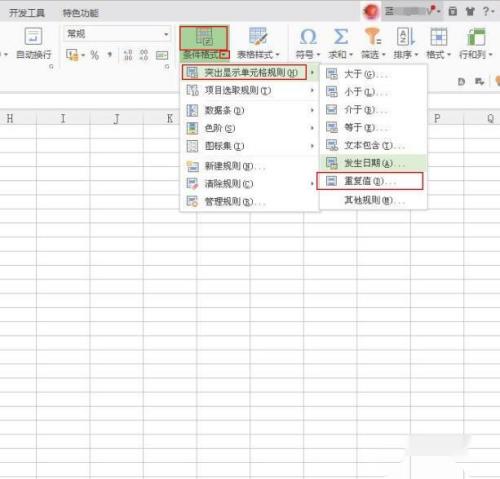The width and height of the screenshot is (500, 479).
Task: Open the 图标集 icon sets submenu
Action: point(250,146)
